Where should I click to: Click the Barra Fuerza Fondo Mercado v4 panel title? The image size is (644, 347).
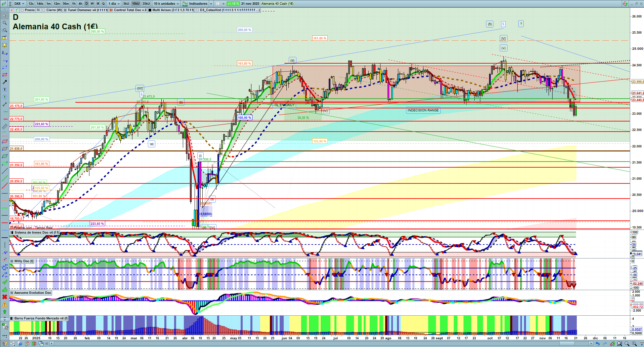[x=41, y=318]
